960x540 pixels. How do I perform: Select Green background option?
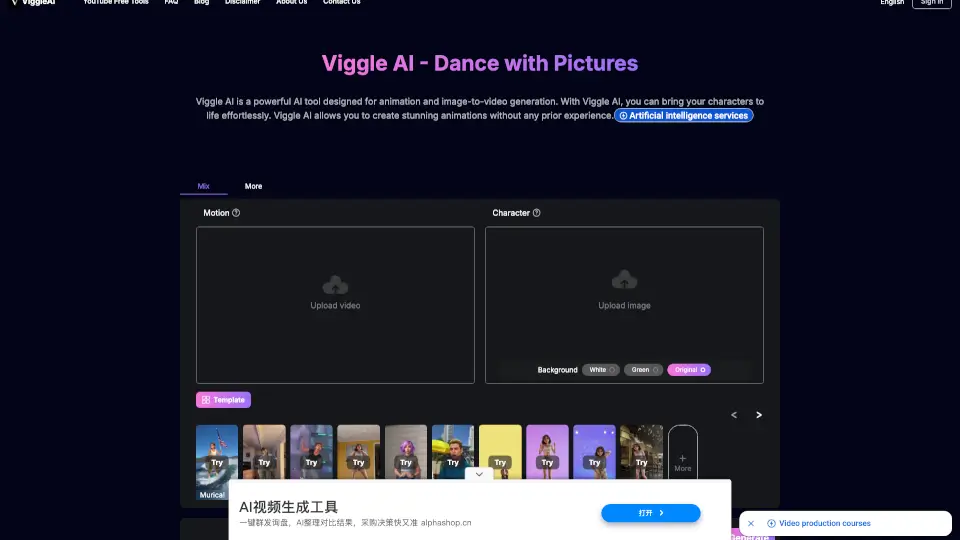(x=643, y=370)
